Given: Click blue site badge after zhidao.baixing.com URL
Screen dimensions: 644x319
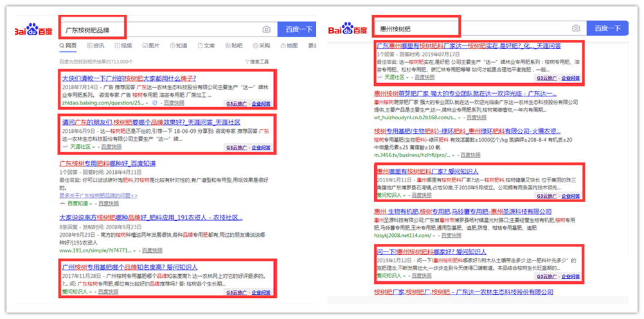Looking at the screenshot, I should [154, 103].
